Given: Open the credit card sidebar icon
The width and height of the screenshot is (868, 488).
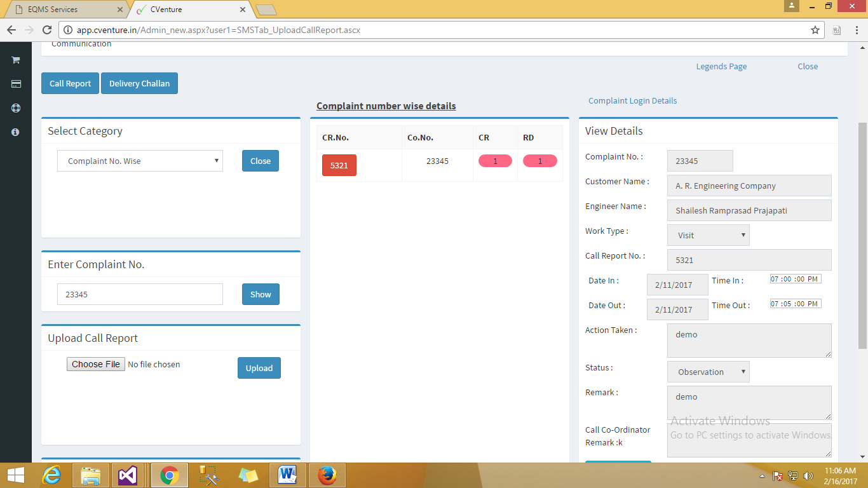Looking at the screenshot, I should [x=16, y=84].
